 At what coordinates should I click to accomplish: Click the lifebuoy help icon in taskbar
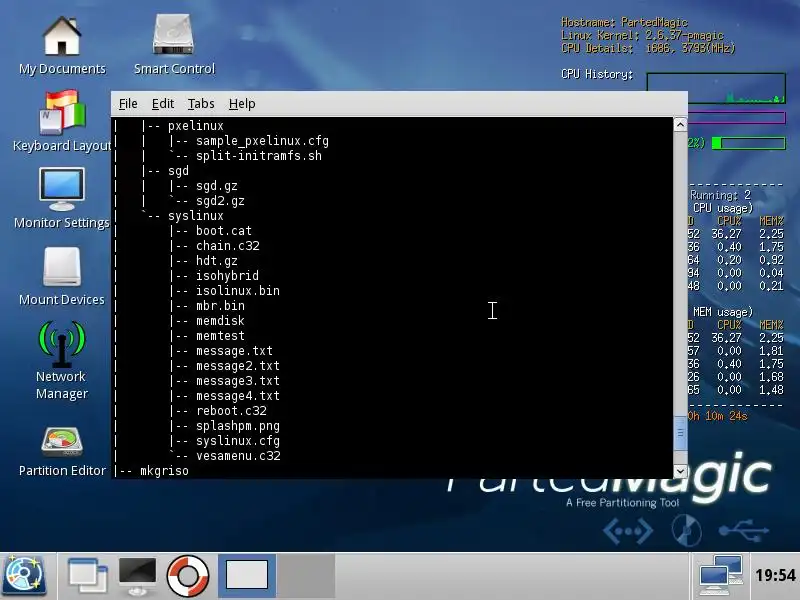click(x=187, y=576)
